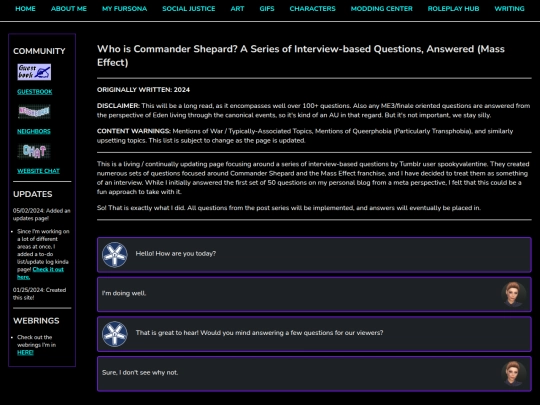Follow the GUESTBOOK text link
The height and width of the screenshot is (405, 540).
tap(34, 92)
